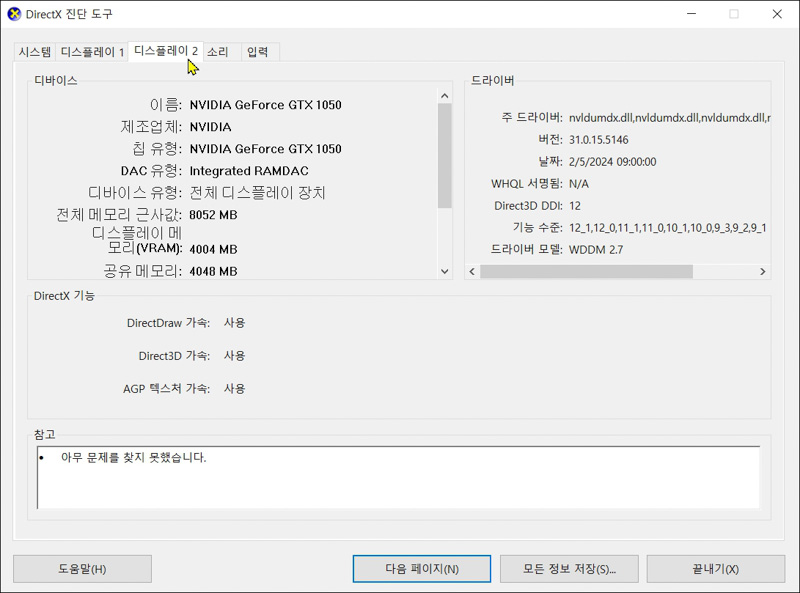Click the right arrow of the driver panel scrollbar
The height and width of the screenshot is (593, 800).
pyautogui.click(x=761, y=270)
